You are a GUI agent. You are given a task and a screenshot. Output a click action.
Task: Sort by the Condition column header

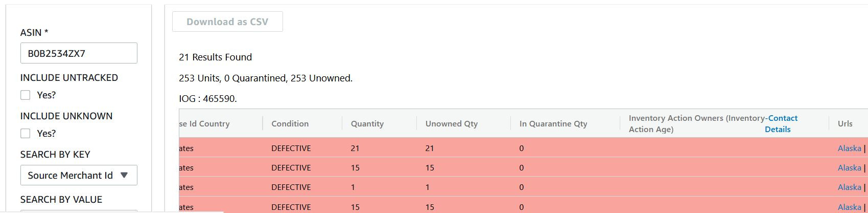290,123
